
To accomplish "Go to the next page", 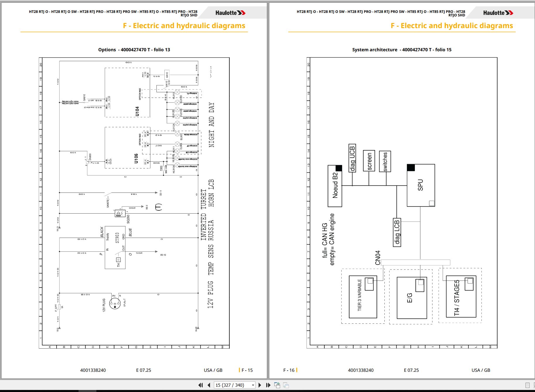I will coord(260,385).
